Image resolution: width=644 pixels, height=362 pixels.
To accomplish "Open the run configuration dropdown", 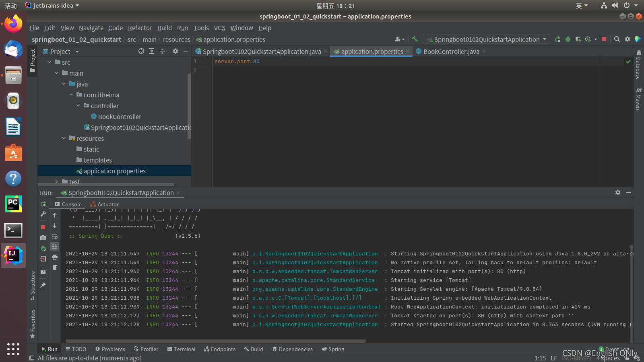I will click(x=486, y=39).
